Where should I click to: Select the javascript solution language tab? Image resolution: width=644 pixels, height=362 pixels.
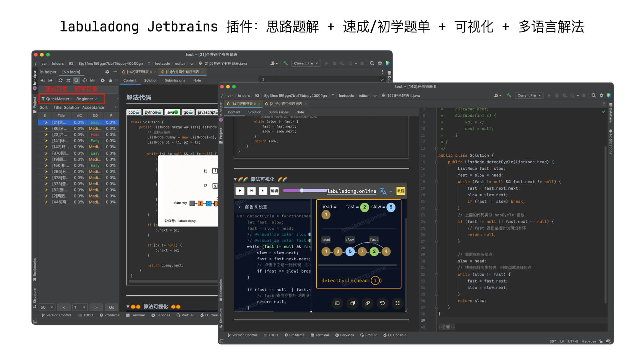207,112
